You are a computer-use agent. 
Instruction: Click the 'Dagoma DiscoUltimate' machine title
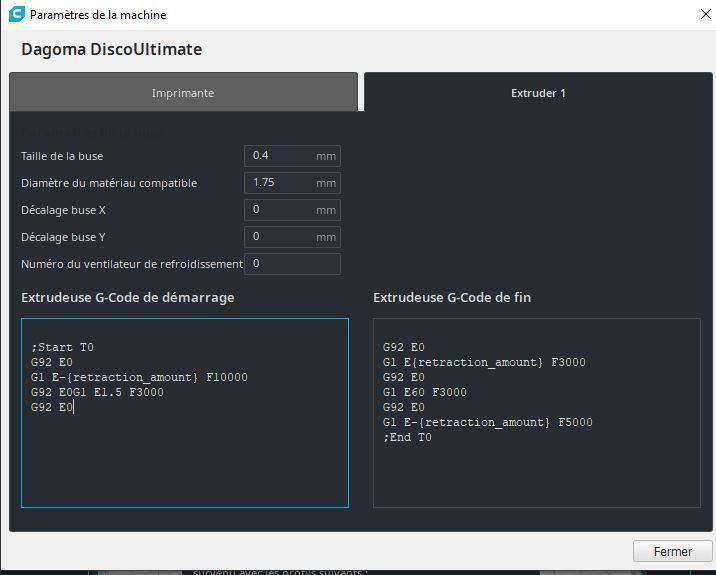(x=111, y=49)
